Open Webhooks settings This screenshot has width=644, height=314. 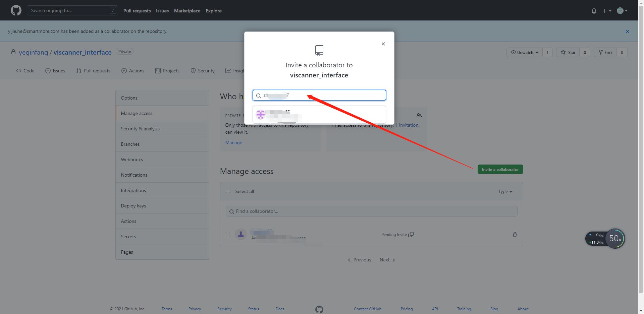(x=162, y=160)
